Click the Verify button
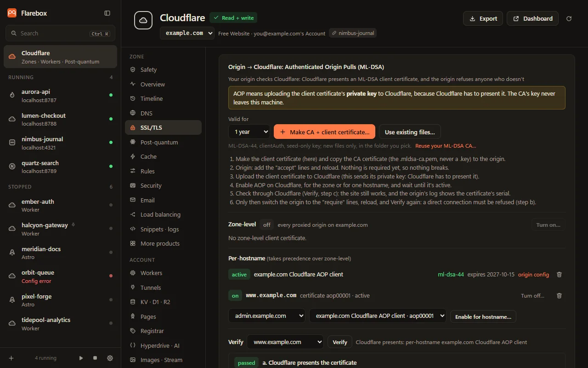This screenshot has height=368, width=588. pos(340,342)
